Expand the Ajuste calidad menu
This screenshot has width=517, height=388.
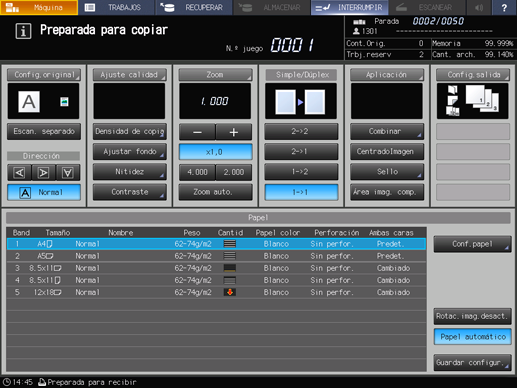click(129, 75)
